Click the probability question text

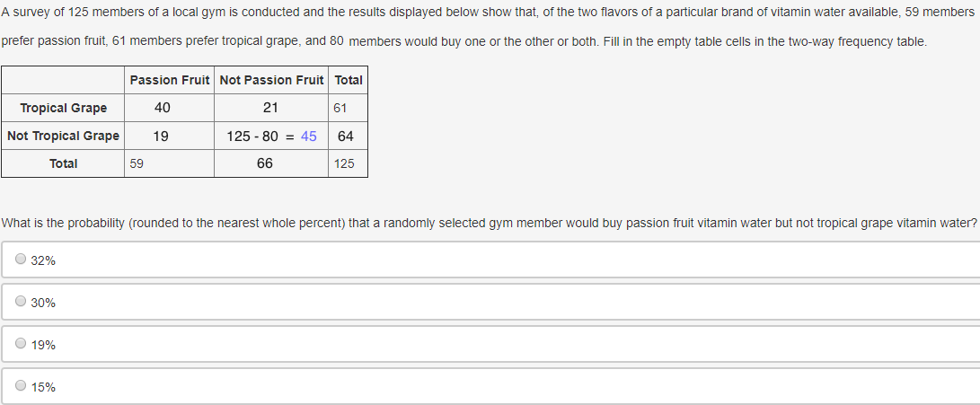490,223
